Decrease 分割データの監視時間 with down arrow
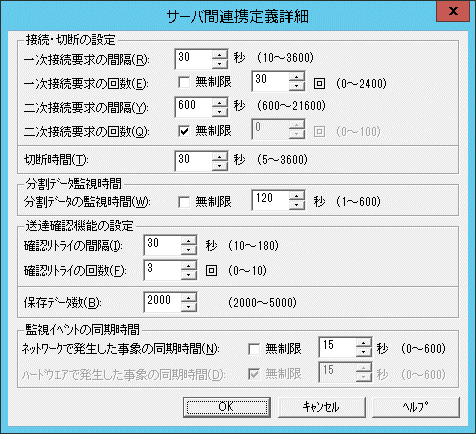 297,205
